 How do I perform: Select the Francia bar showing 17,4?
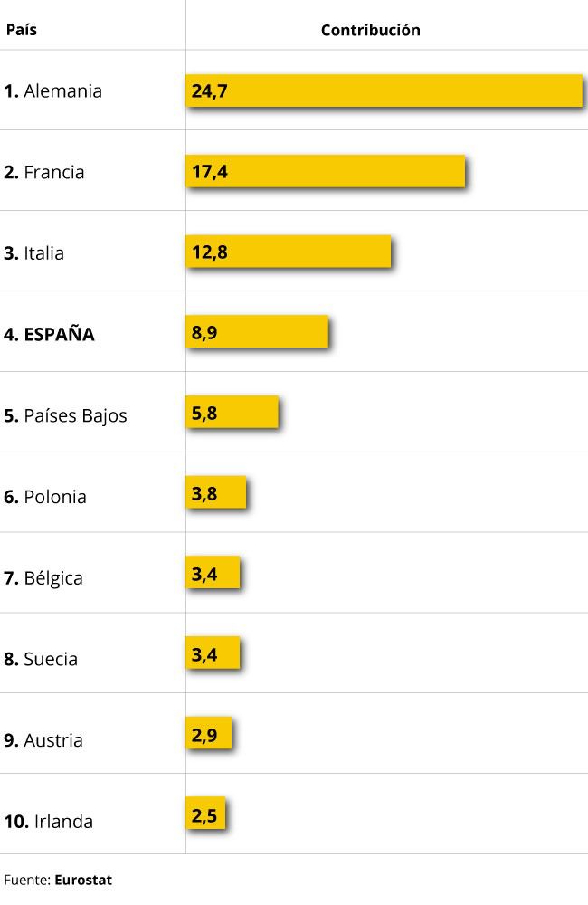coord(325,171)
